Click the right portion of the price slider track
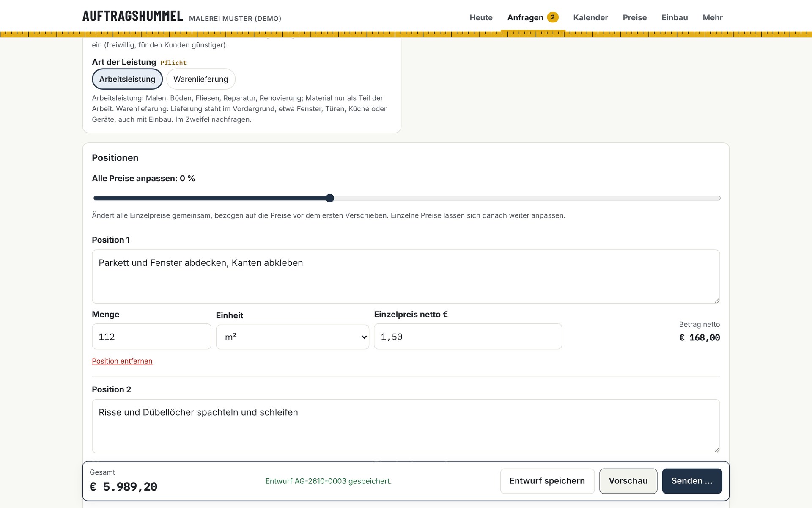Viewport: 812px width, 508px height. 527,198
